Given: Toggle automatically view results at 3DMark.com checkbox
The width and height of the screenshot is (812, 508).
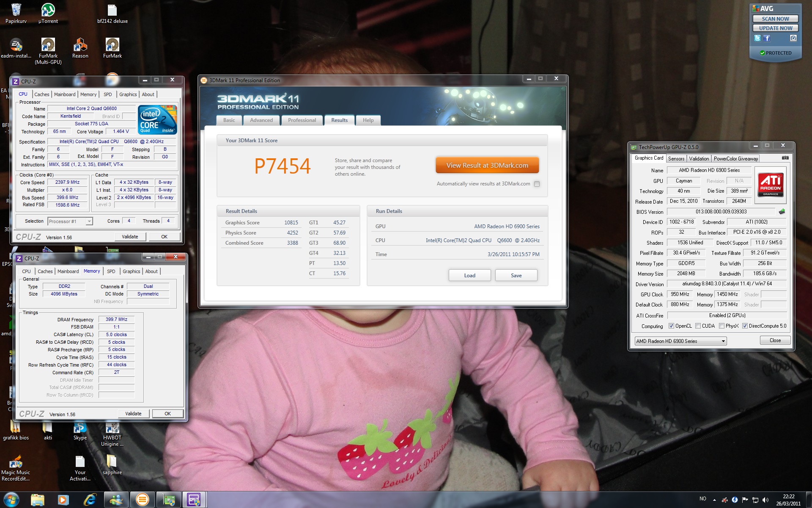Looking at the screenshot, I should pos(537,184).
